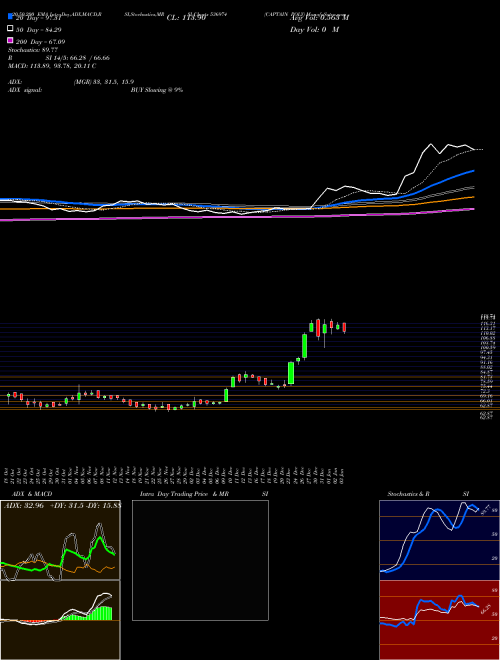This screenshot has height=660, width=500.
Task: Click the RSI '66.28 / 66.66' value
Action: [x=88, y=58]
